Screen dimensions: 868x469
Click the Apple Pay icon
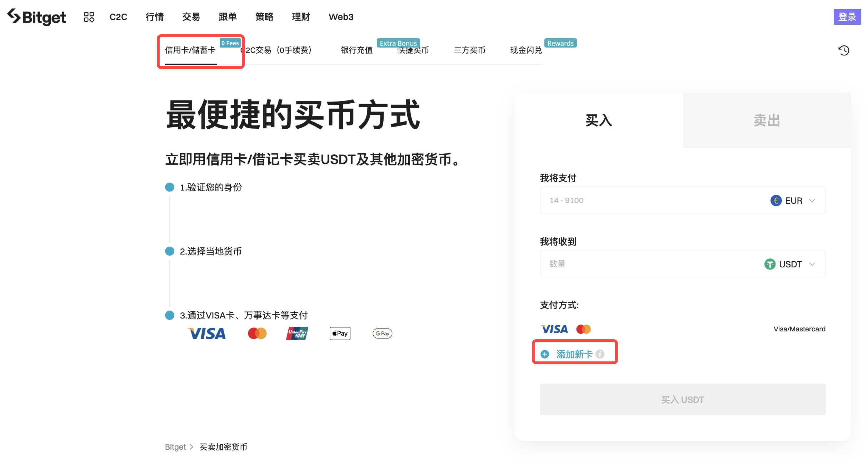[339, 333]
